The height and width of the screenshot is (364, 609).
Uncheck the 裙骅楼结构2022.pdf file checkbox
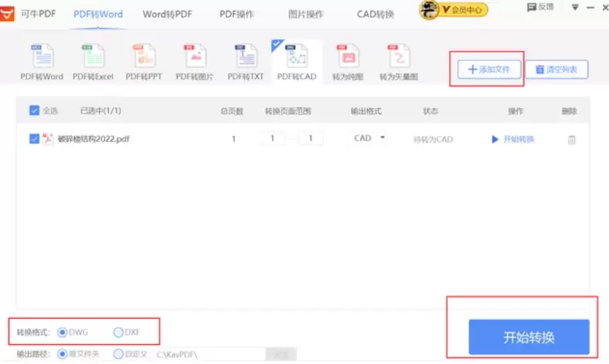[34, 139]
